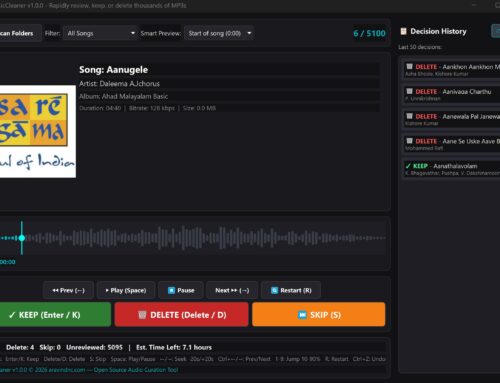Click green checkmark beside Aanathalavolam entry
The image size is (500, 383).
(408, 166)
